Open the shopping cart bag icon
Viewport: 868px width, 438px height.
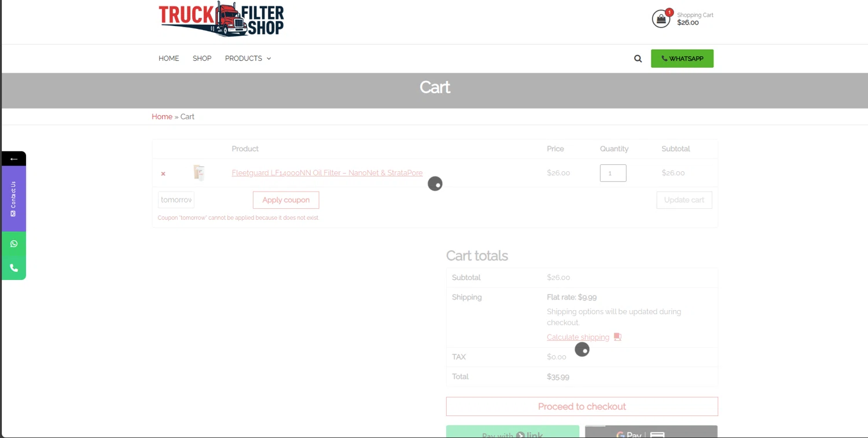661,19
